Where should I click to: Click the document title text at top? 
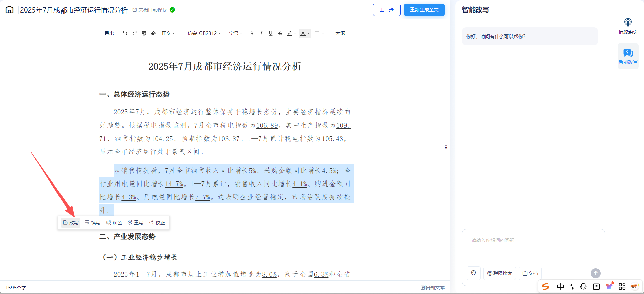coord(74,10)
